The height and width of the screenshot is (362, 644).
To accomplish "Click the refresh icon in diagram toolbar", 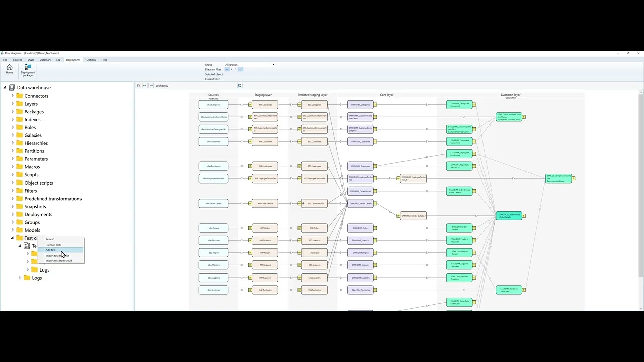I will [240, 86].
